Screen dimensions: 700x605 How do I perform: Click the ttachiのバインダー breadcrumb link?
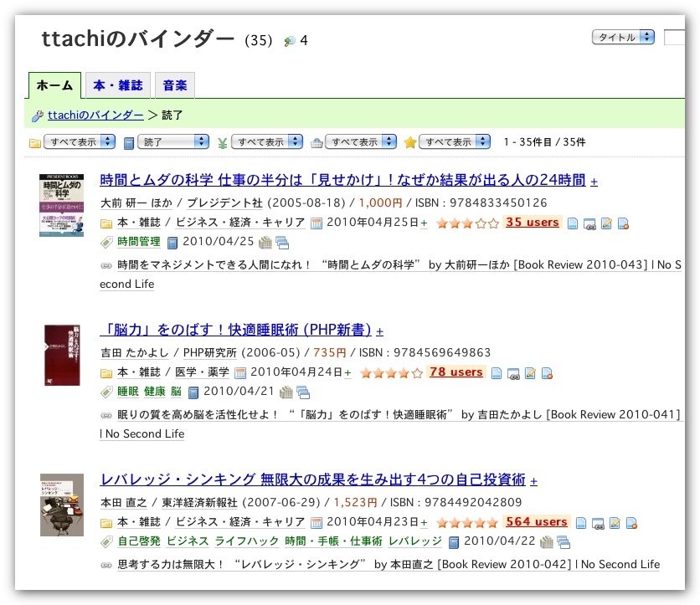point(95,115)
